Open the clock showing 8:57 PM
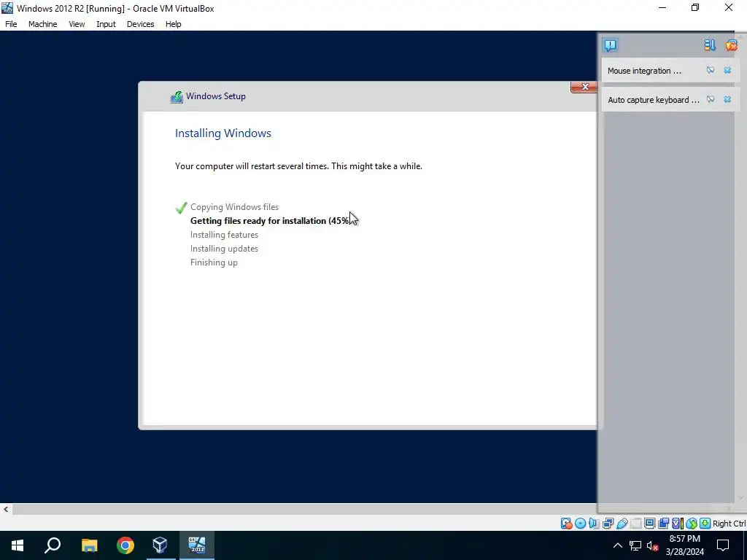 (684, 545)
